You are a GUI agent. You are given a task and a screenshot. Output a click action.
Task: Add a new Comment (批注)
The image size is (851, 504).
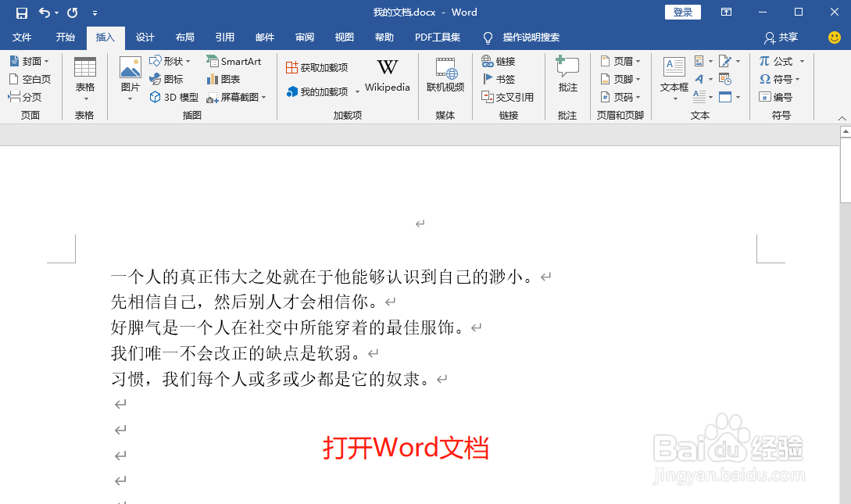pyautogui.click(x=567, y=73)
